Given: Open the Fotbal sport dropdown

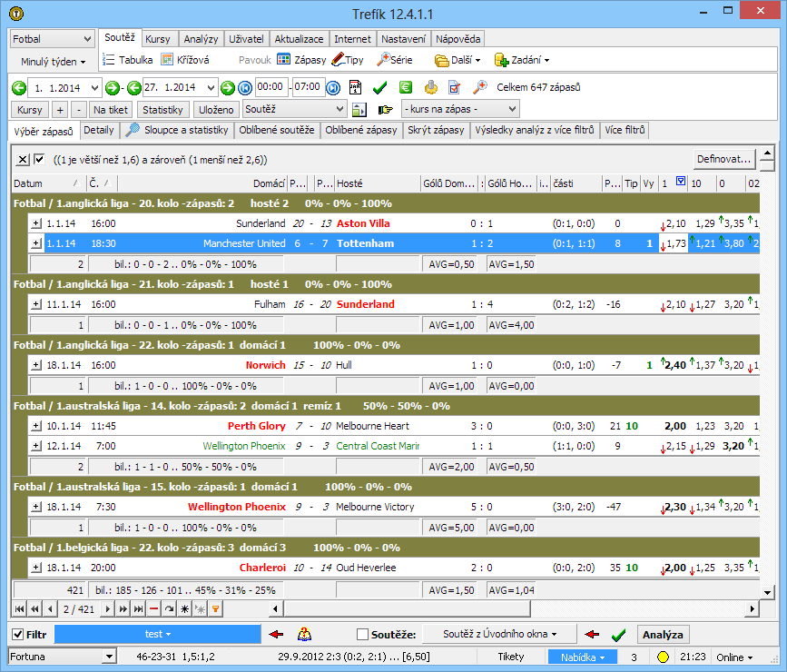Looking at the screenshot, I should (x=53, y=39).
